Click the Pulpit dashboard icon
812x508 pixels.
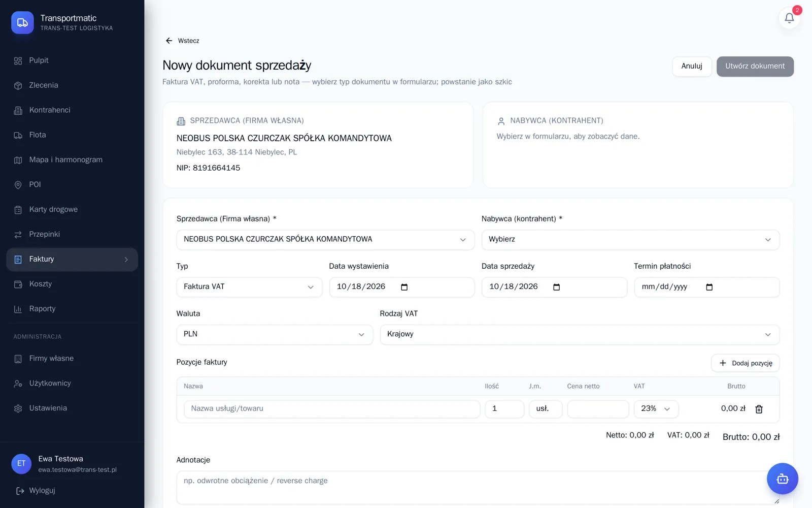pos(18,60)
